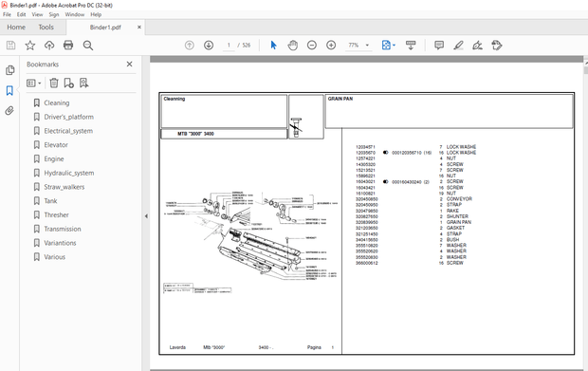Add a sticky note comment
Viewport: 588px width, 371px height.
click(439, 46)
